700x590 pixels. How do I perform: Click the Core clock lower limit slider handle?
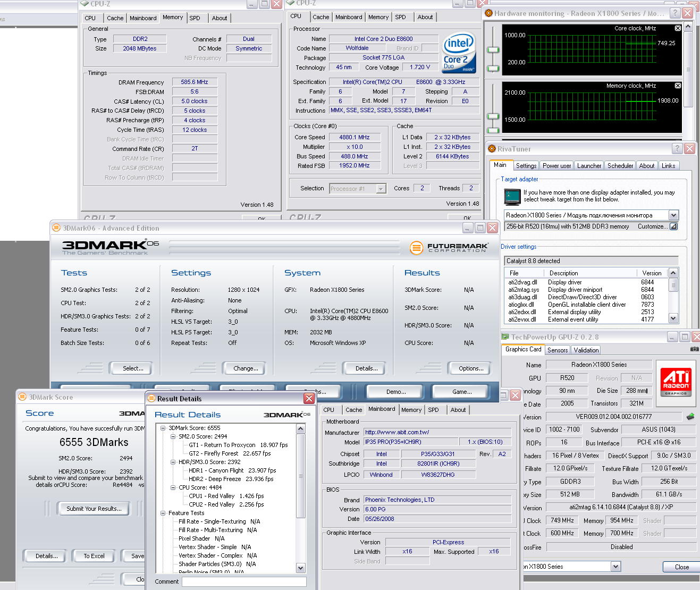[x=494, y=69]
